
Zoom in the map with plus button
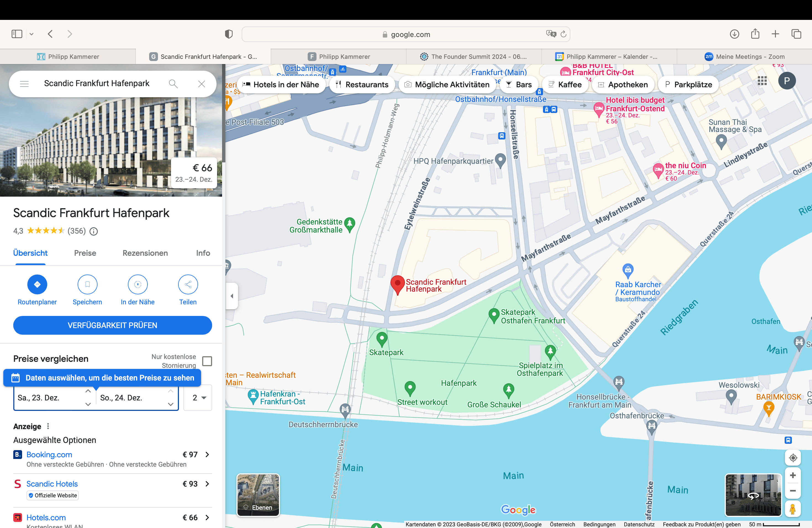[793, 476]
